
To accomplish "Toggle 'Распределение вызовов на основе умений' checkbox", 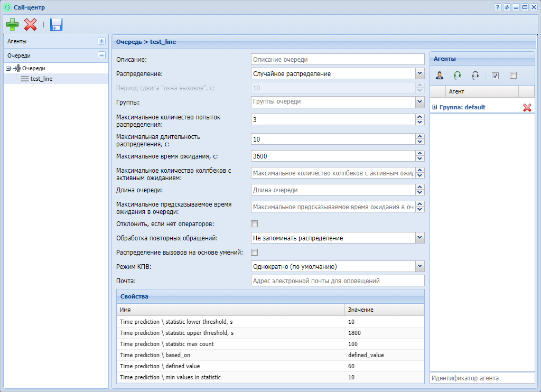I will (254, 253).
